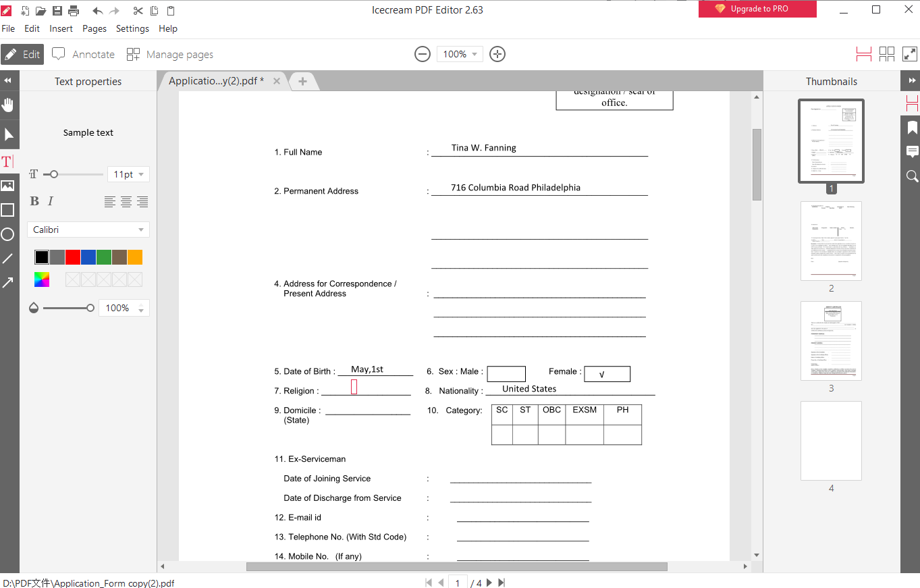Expand the zoom level 100% dropdown
920x588 pixels.
click(x=460, y=54)
